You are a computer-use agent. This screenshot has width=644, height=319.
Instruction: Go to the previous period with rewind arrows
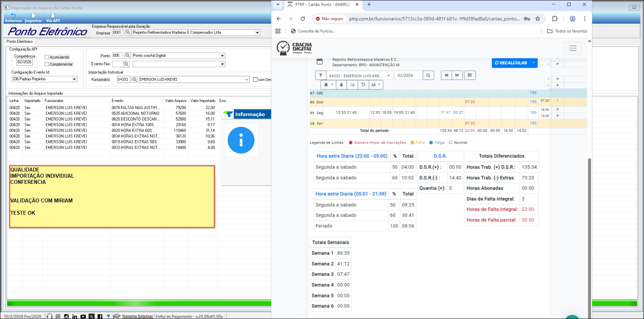pyautogui.click(x=446, y=75)
